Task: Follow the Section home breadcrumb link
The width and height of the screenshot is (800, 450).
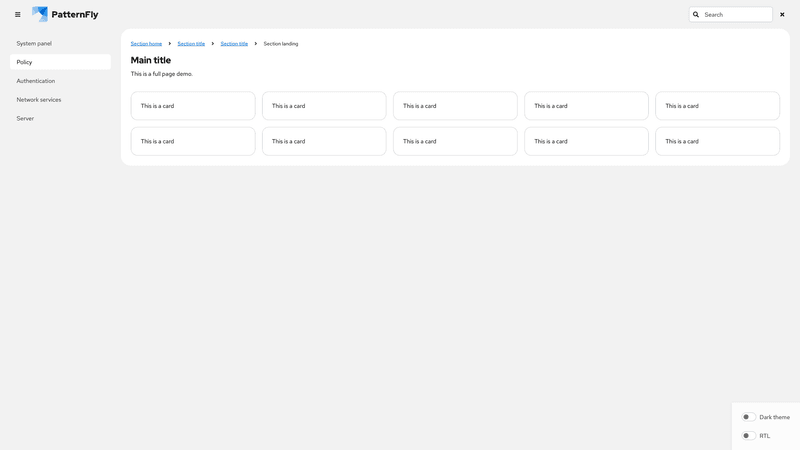Action: [146, 44]
